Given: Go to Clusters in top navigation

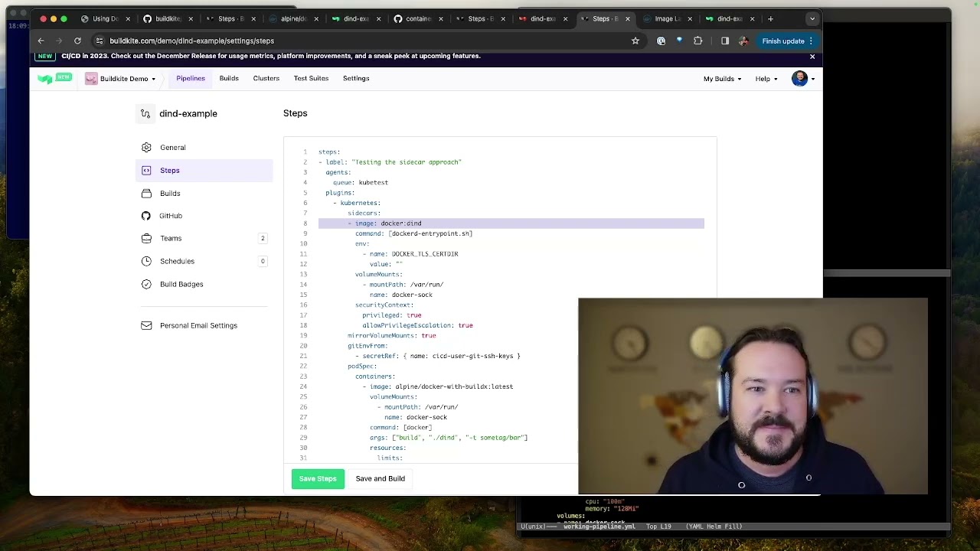Looking at the screenshot, I should coord(266,78).
